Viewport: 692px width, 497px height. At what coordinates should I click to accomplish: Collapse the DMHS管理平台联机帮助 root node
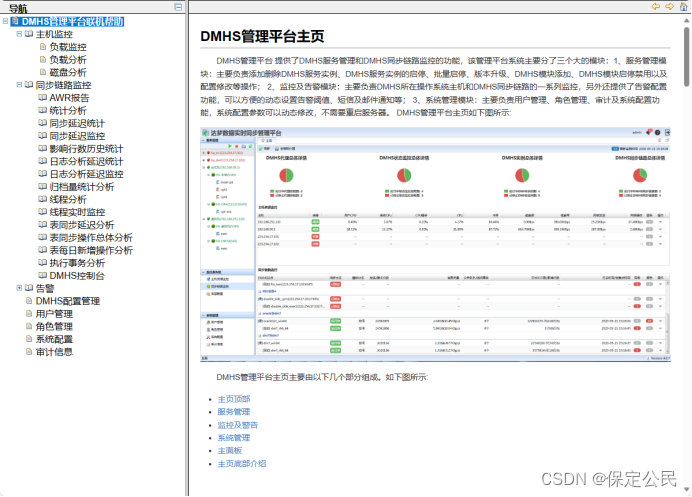coord(5,21)
